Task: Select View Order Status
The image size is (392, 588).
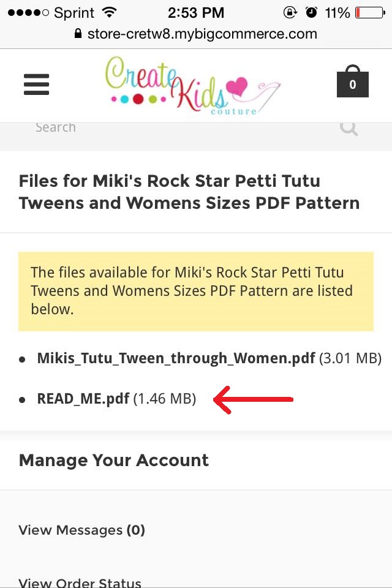Action: [x=80, y=581]
